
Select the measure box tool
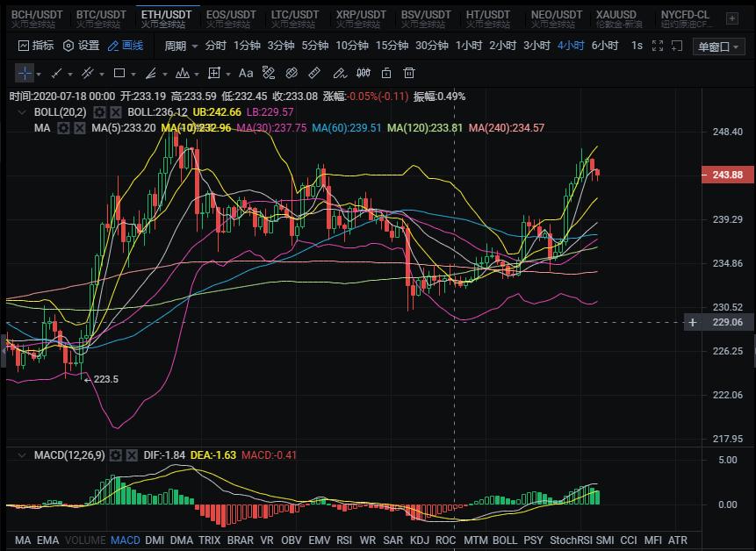pos(213,73)
